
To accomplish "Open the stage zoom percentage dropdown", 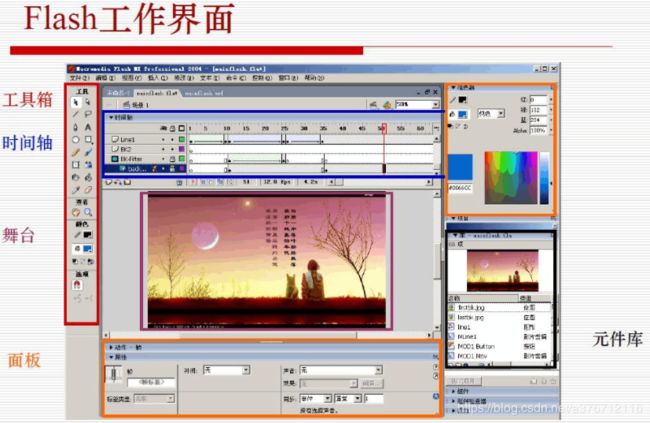I will [x=436, y=105].
